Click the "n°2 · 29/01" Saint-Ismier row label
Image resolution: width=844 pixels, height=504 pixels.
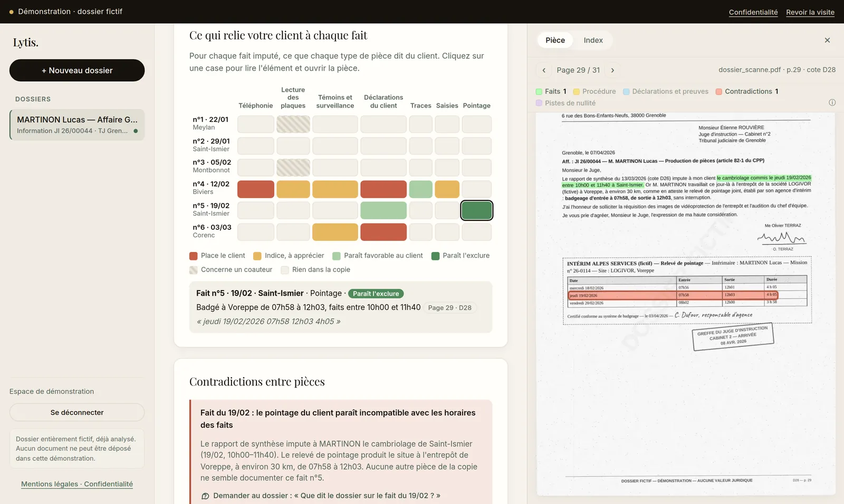[x=212, y=145]
